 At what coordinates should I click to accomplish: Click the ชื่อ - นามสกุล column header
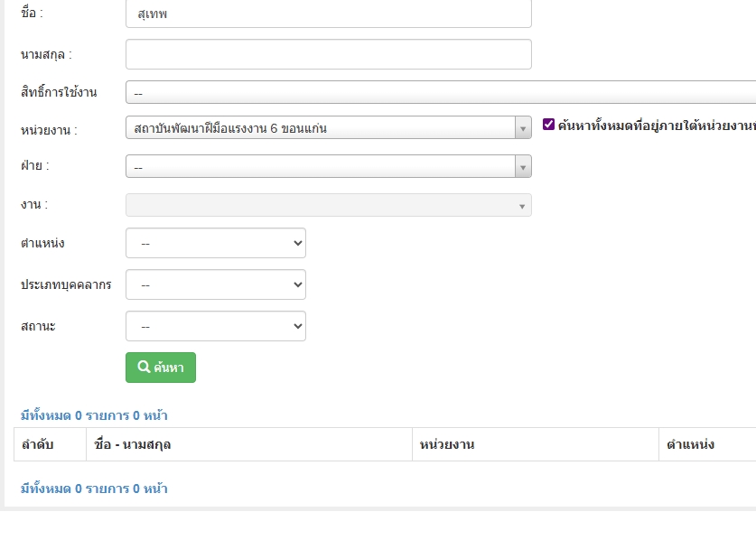tap(133, 444)
